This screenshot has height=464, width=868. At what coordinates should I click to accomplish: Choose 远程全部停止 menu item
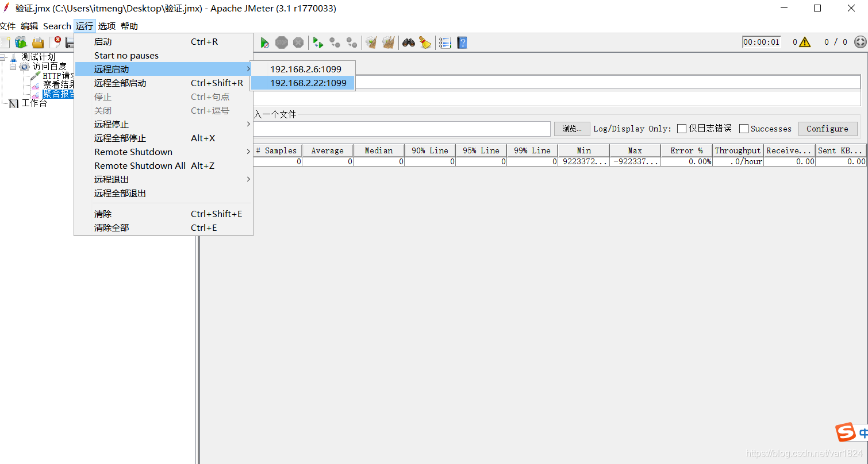pyautogui.click(x=164, y=138)
